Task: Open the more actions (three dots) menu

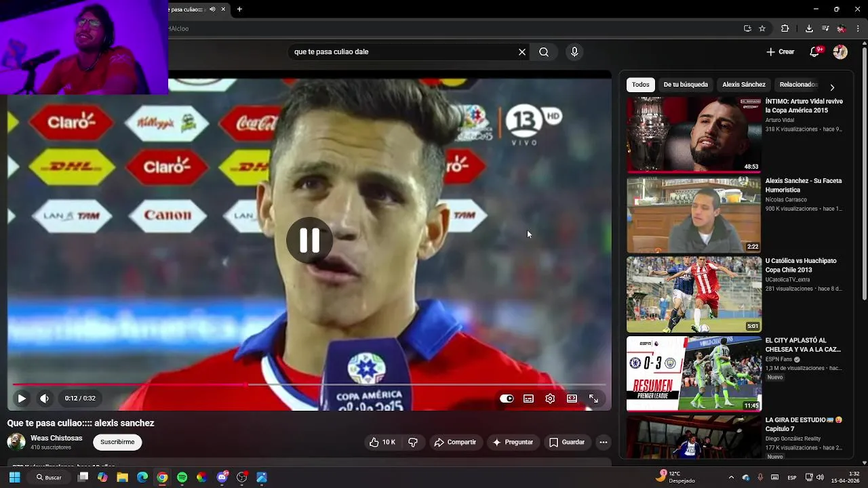Action: [x=603, y=442]
